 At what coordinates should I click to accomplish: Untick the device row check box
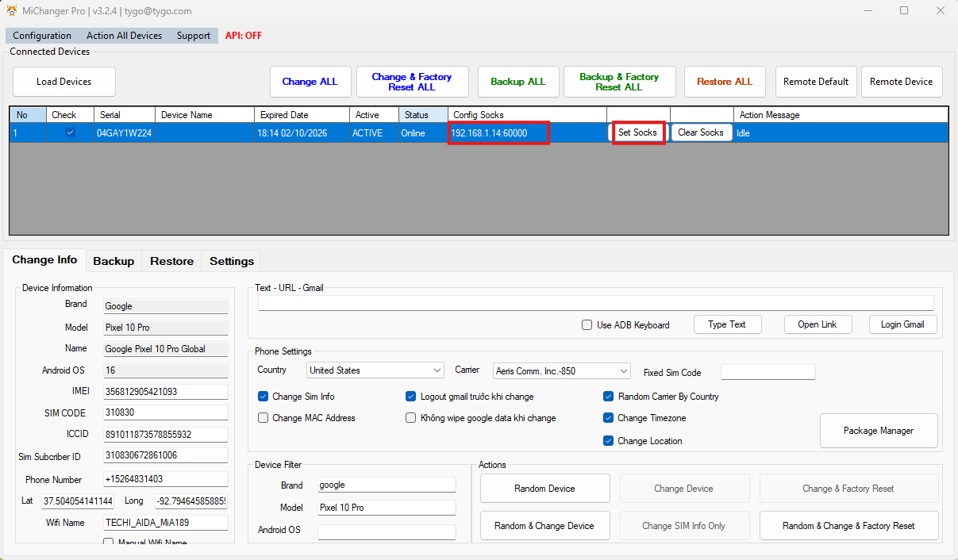click(70, 132)
